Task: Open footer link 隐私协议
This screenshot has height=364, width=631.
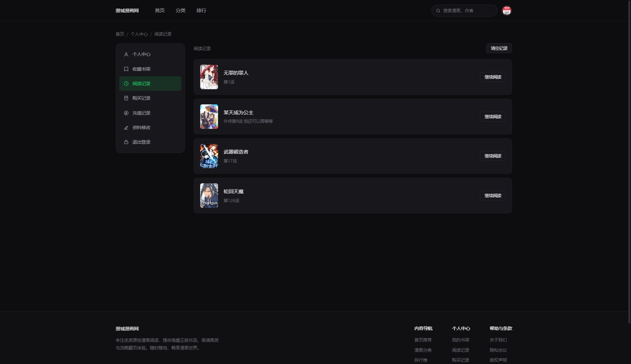Action: click(498, 350)
